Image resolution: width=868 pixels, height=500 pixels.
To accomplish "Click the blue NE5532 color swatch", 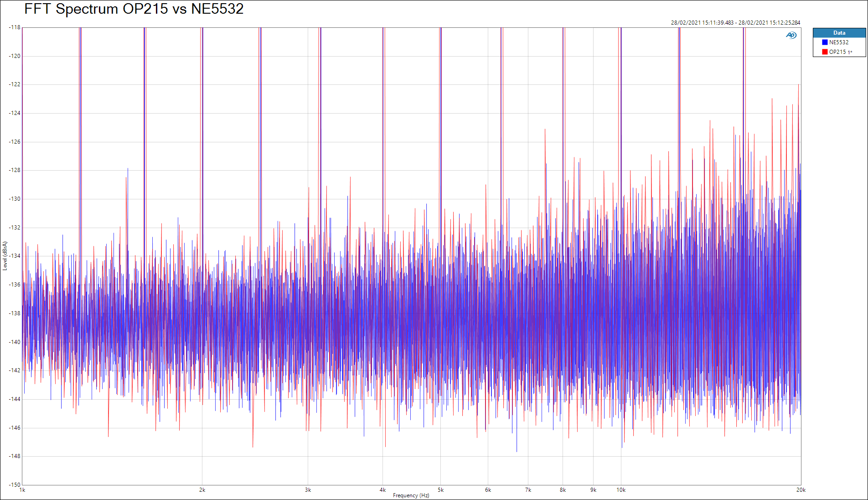I will click(x=825, y=42).
